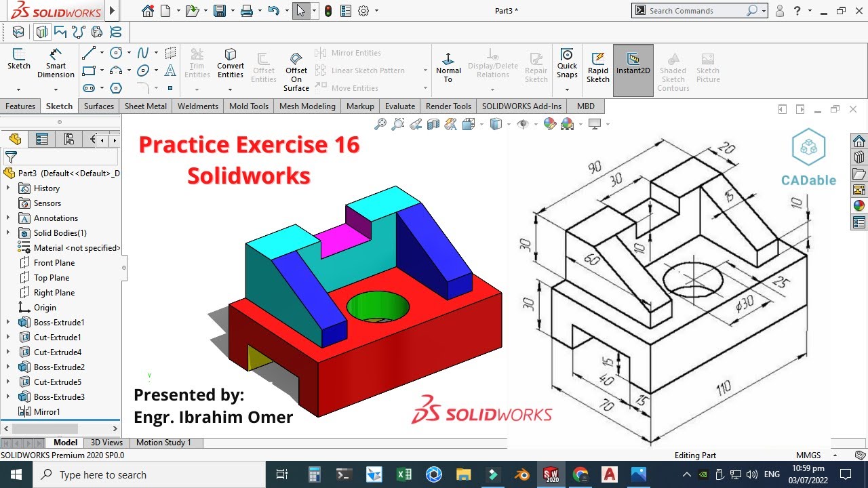868x488 pixels.
Task: Expand the Annotations tree node
Action: coord(8,218)
